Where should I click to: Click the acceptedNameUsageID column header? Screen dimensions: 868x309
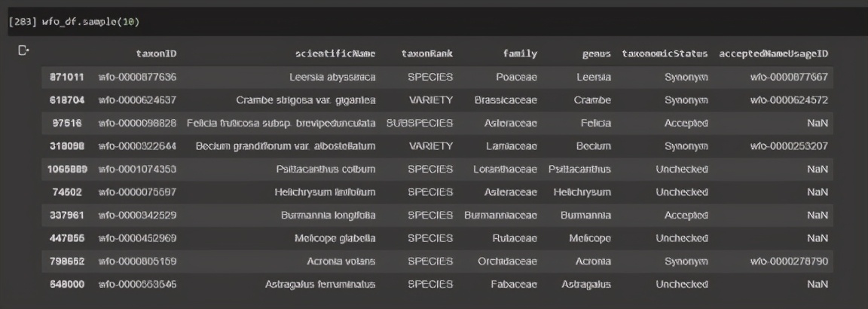pos(773,54)
